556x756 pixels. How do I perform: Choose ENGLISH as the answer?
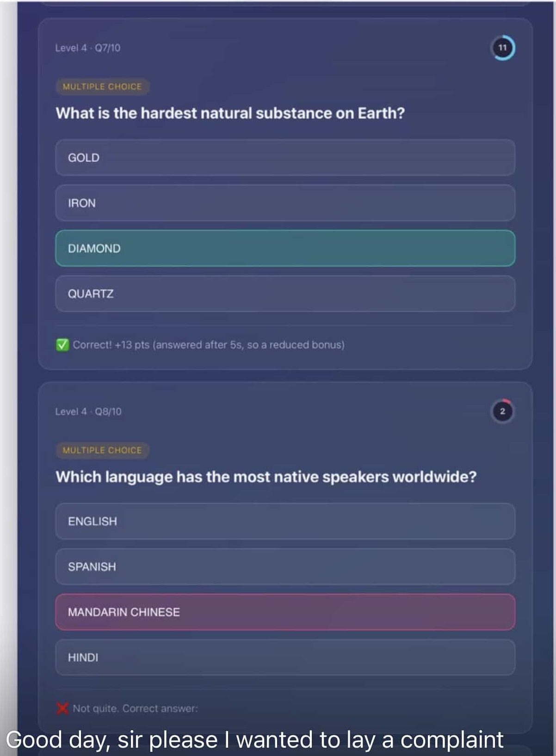click(285, 521)
